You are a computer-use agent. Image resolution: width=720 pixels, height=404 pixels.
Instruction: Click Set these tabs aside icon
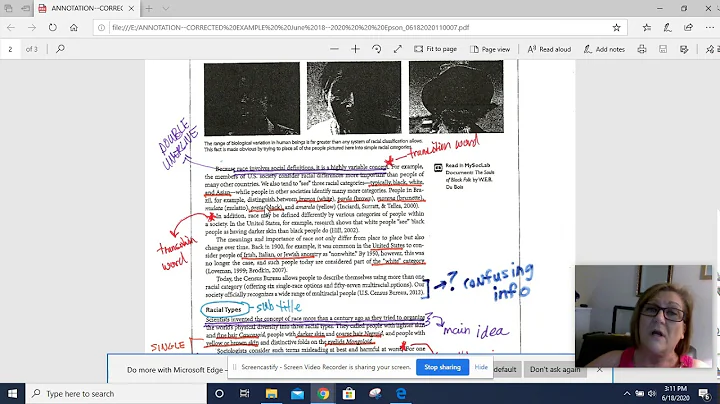(x=26, y=8)
